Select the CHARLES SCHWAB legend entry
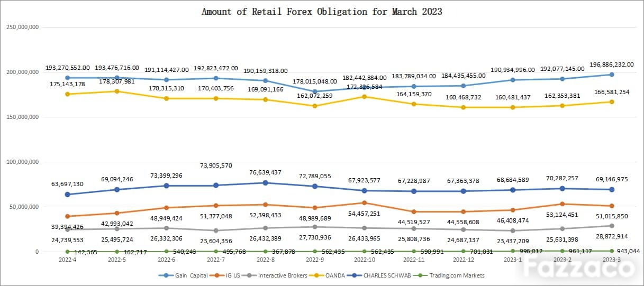644x286 pixels. pos(378,275)
